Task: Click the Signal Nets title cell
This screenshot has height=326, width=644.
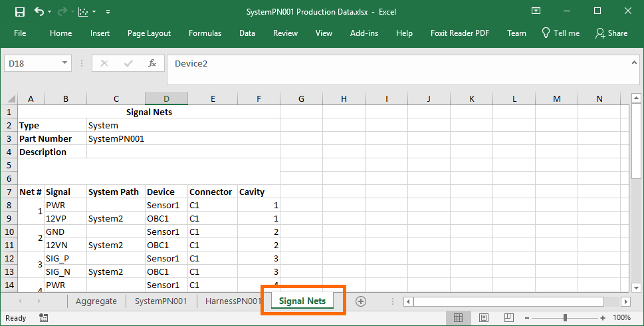Action: point(149,112)
